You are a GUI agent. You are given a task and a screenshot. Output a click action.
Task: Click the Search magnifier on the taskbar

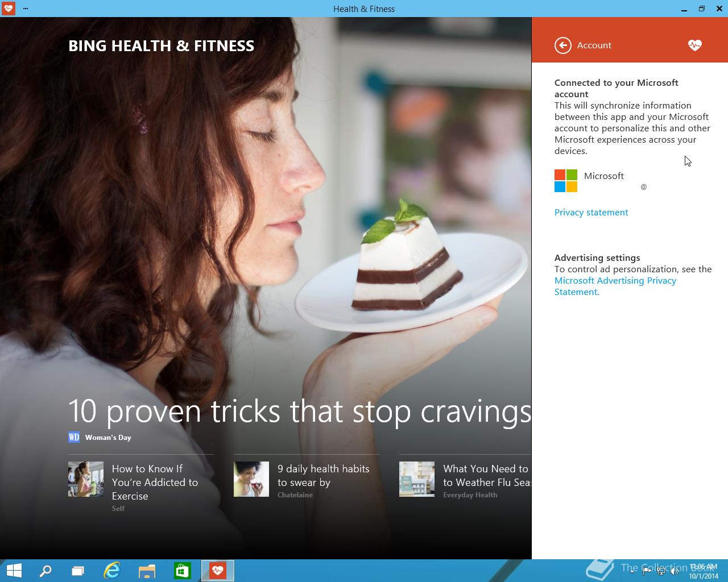point(45,571)
